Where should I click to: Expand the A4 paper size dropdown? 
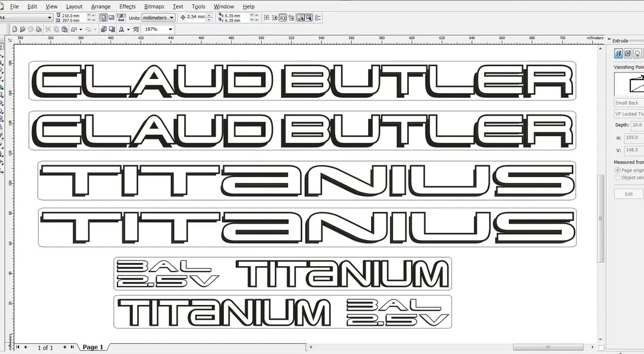click(50, 18)
